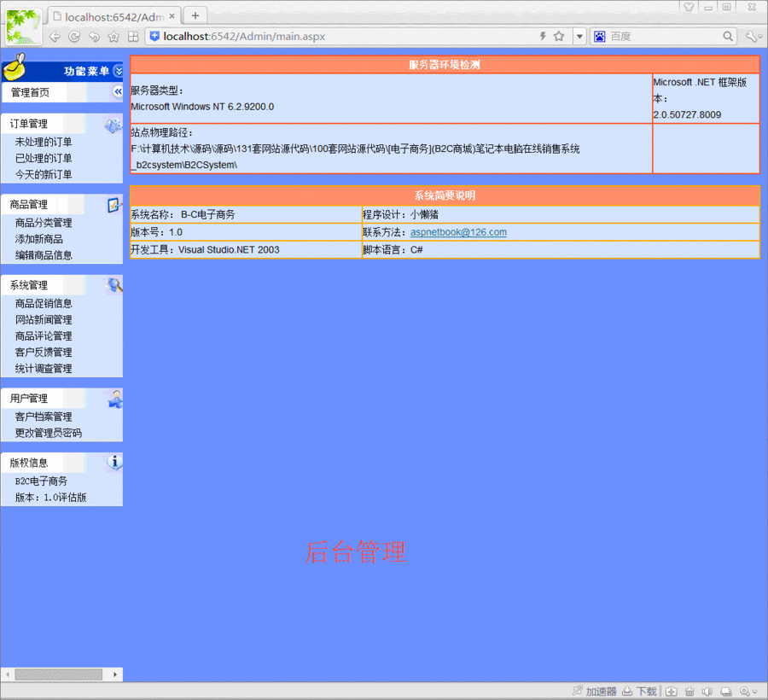Toggle the bookmark star in the address bar

tap(559, 36)
